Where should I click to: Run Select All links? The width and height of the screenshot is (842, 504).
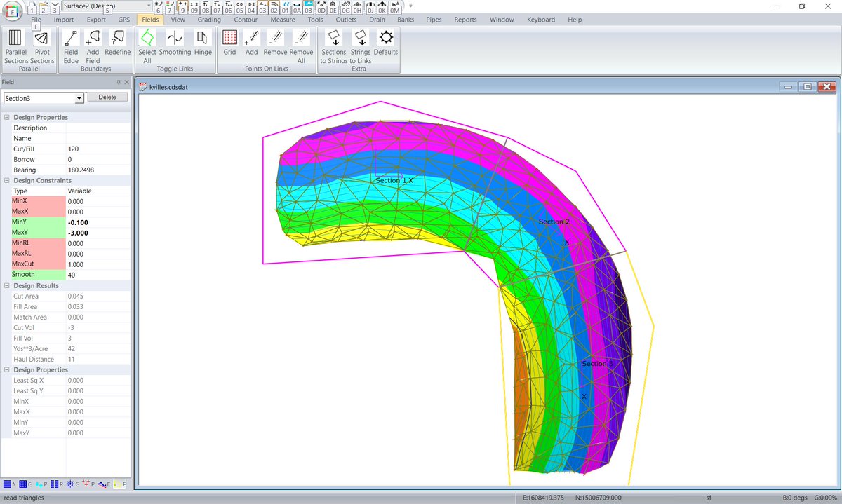coord(147,46)
